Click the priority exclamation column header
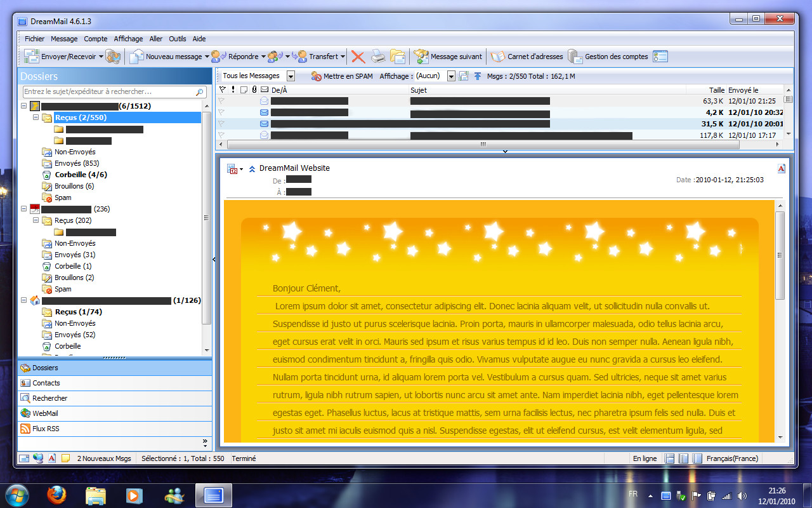This screenshot has height=508, width=812. point(233,90)
